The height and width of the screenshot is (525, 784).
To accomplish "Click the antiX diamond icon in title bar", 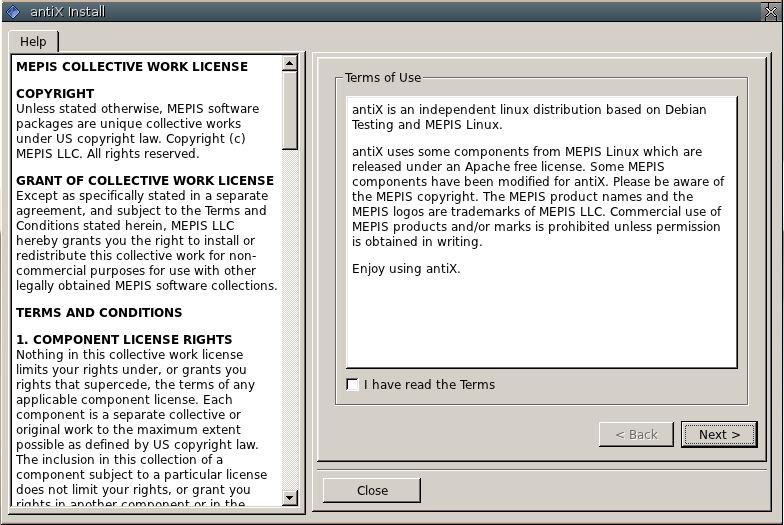I will pos(13,12).
